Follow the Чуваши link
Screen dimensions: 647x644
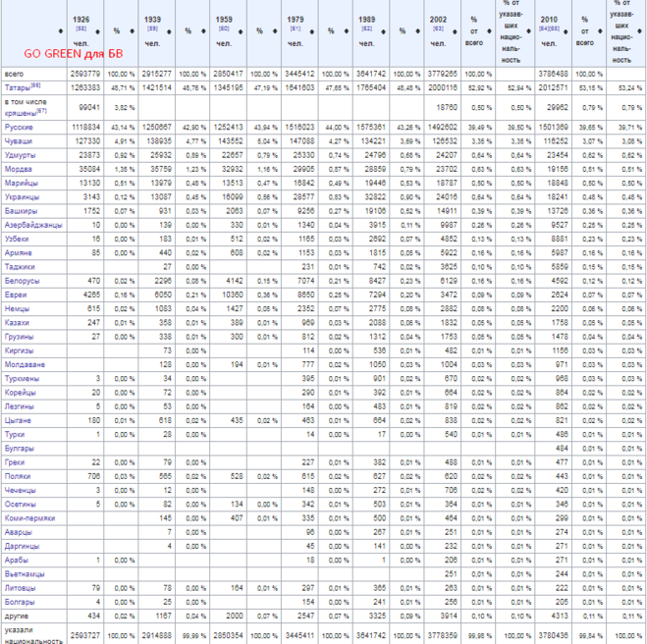18,140
